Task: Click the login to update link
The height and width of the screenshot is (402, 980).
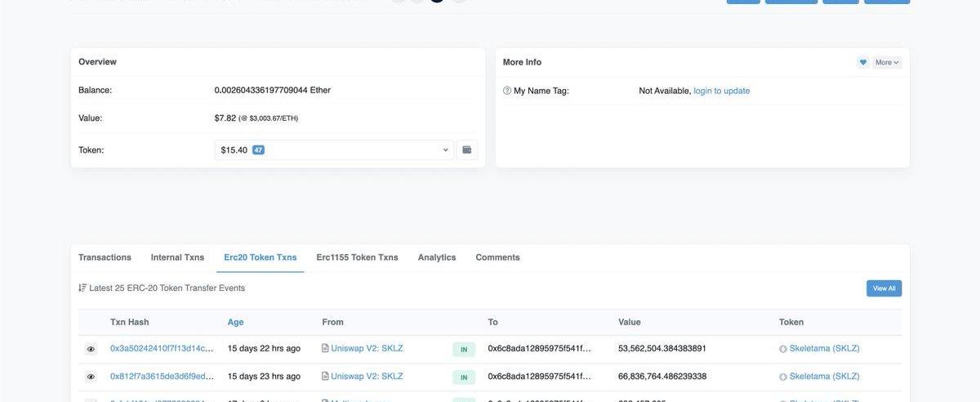Action: [721, 91]
